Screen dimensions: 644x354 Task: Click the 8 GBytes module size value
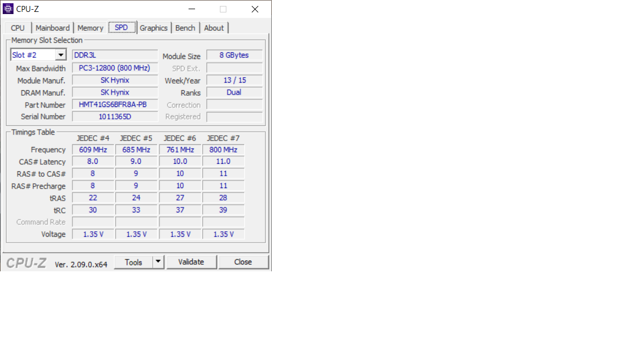[x=234, y=55]
